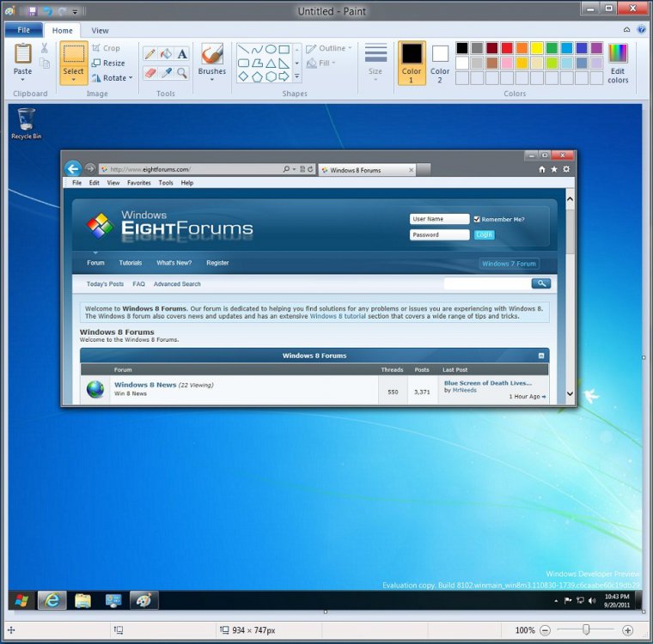Pick the pink color swatch
Screen dimensions: 653x644
click(507, 64)
